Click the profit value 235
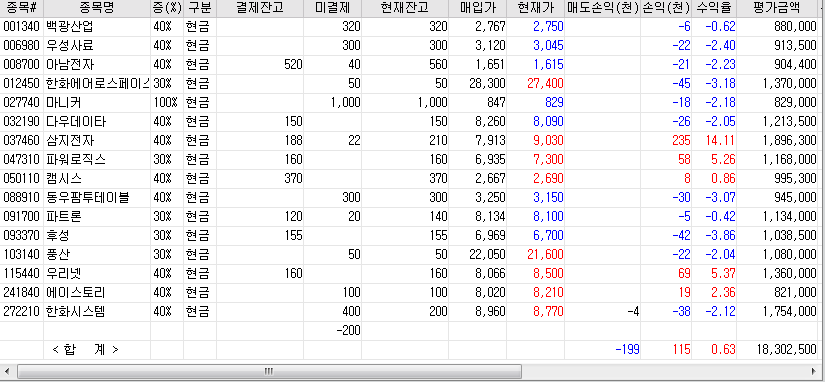 click(681, 140)
